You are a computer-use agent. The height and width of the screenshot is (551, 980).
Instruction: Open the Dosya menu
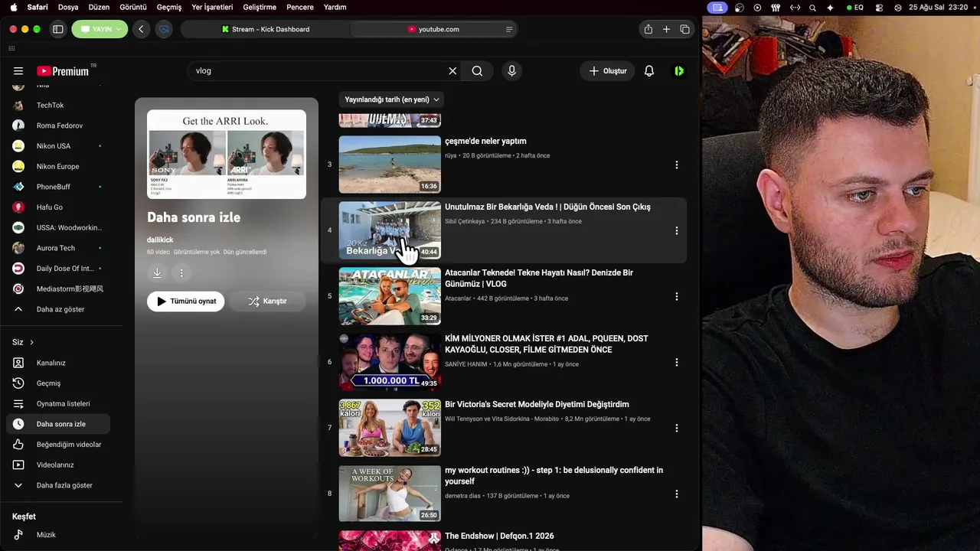tap(68, 7)
